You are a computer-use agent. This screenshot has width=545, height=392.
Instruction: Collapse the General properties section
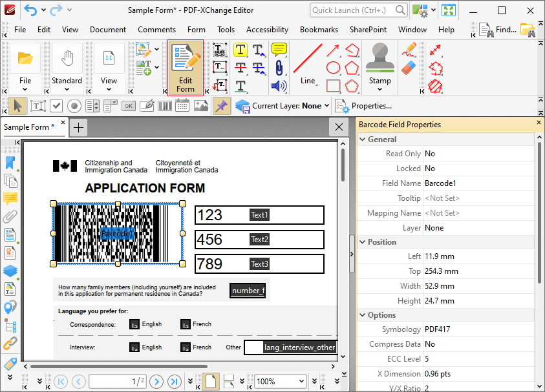363,139
